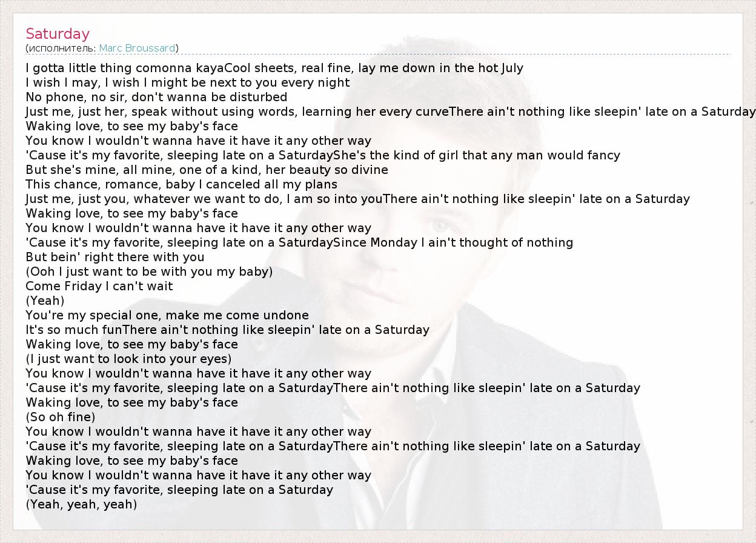Click the line 'But she's mine, all mine'
756x543 pixels.
207,170
